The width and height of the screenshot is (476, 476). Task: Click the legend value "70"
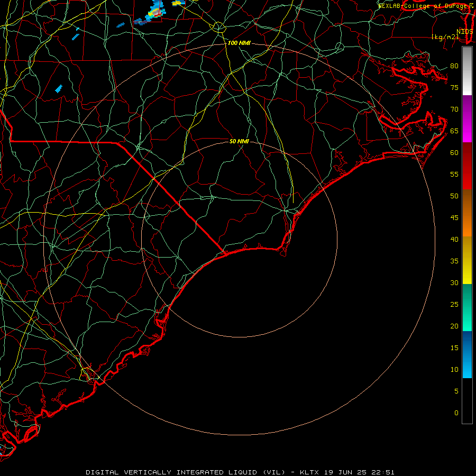[454, 109]
